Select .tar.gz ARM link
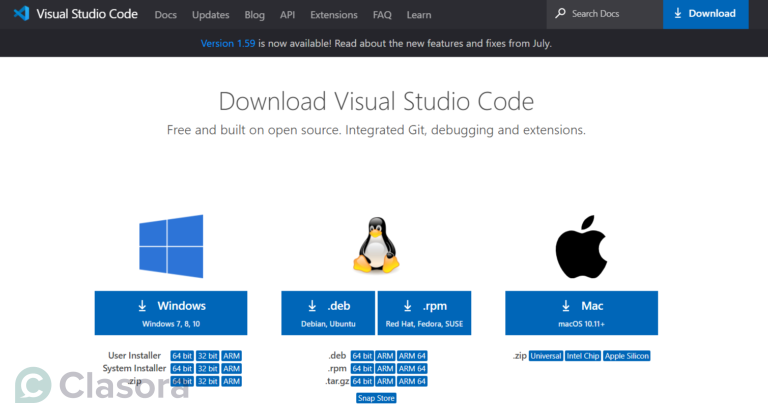This screenshot has width=768, height=412. [385, 381]
